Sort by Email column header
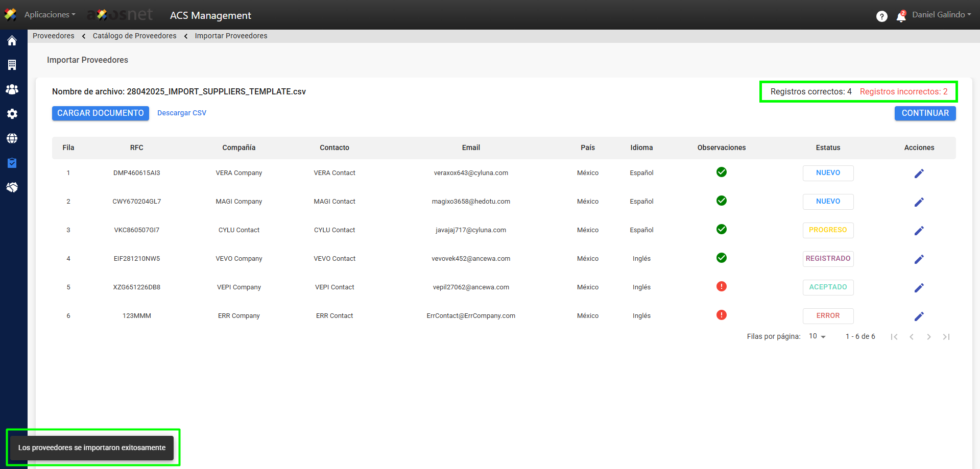This screenshot has width=980, height=469. (471, 148)
